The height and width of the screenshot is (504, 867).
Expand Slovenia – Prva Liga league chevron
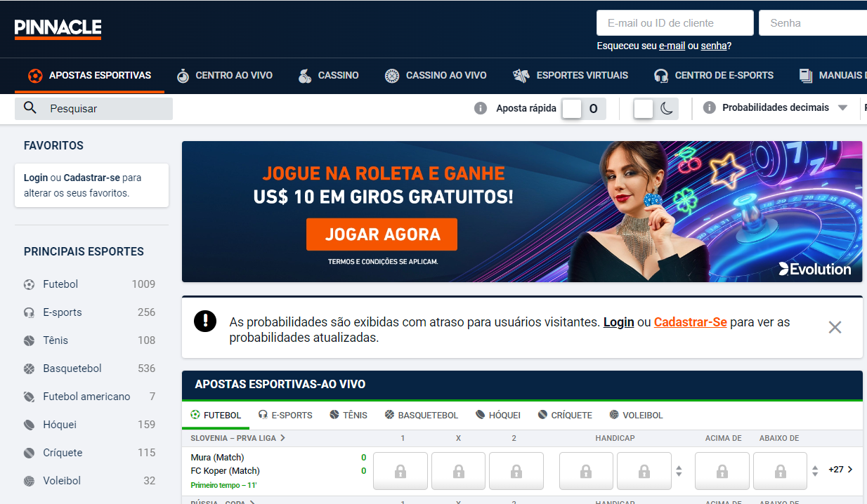click(x=283, y=438)
